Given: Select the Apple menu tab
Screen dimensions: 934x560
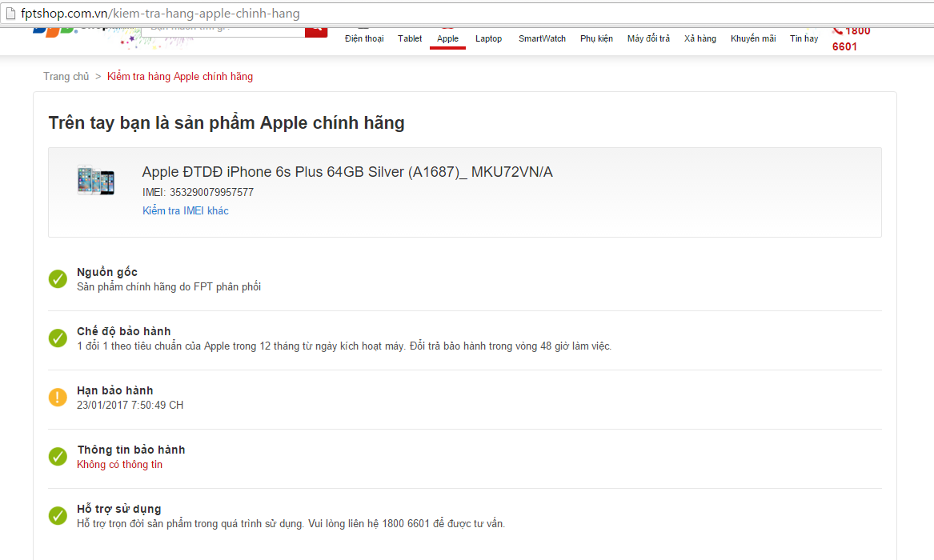Looking at the screenshot, I should 447,38.
